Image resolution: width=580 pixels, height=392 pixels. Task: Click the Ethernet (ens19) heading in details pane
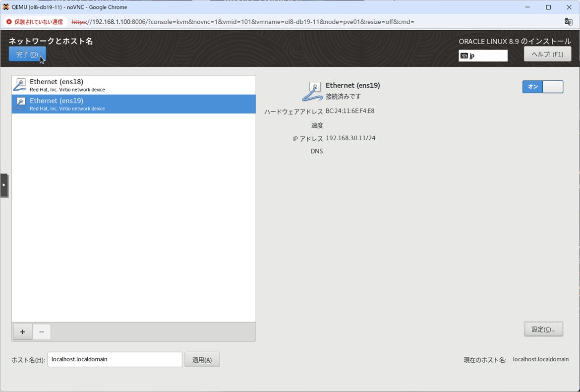[353, 85]
